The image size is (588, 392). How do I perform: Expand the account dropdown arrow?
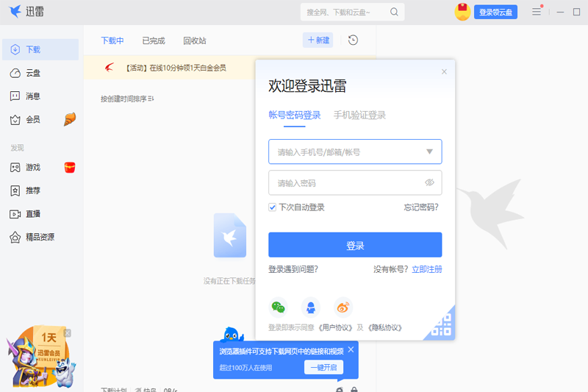pos(429,152)
